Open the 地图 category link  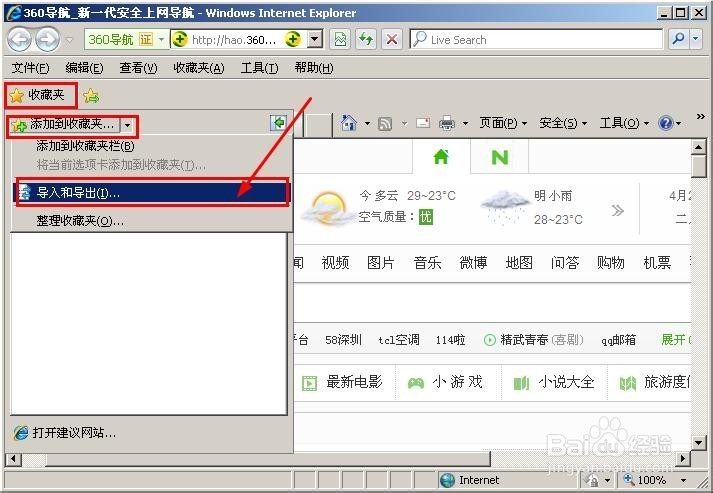[519, 262]
